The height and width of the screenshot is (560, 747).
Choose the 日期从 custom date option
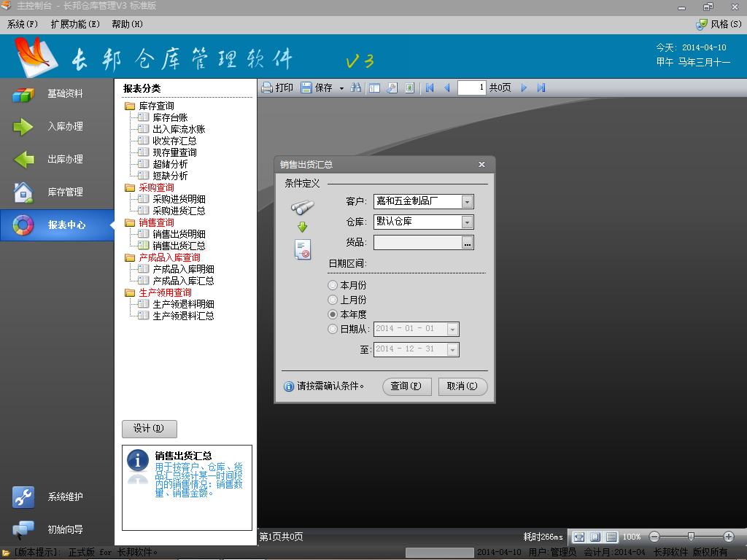click(x=333, y=329)
